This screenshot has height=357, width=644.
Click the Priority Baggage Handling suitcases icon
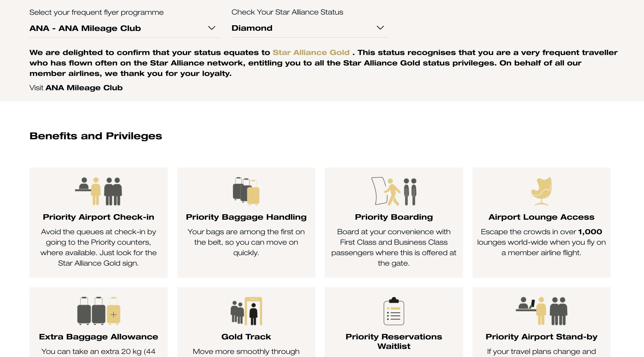(x=246, y=191)
